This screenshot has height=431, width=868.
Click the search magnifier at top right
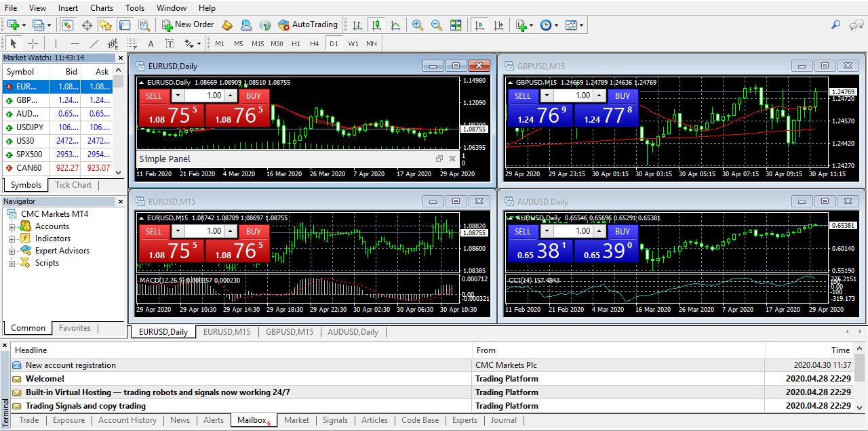pos(836,25)
